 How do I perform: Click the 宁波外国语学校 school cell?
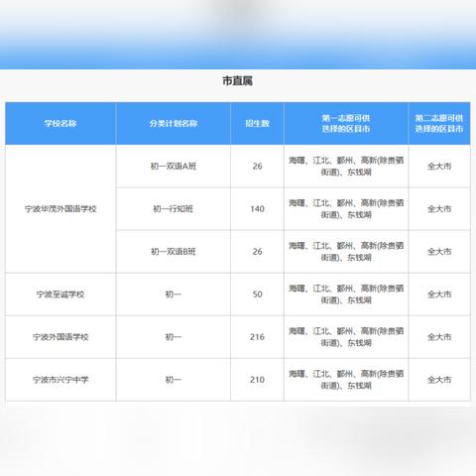[60, 337]
